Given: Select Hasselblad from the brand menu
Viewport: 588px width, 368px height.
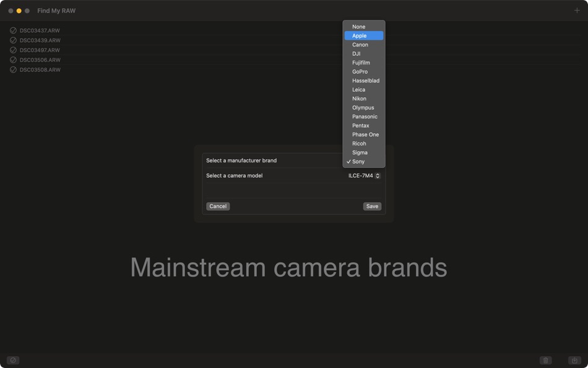Looking at the screenshot, I should [x=364, y=81].
